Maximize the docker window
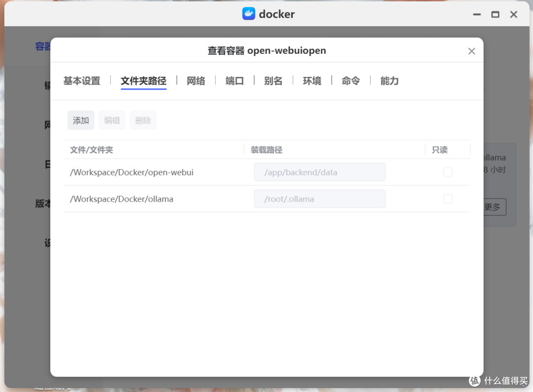 click(x=495, y=15)
